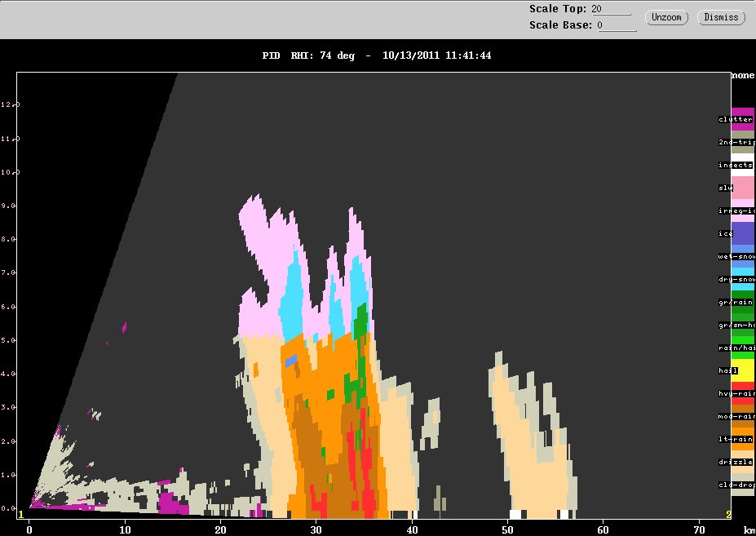This screenshot has width=756, height=536.
Task: Click the Dismiss button
Action: (x=721, y=17)
